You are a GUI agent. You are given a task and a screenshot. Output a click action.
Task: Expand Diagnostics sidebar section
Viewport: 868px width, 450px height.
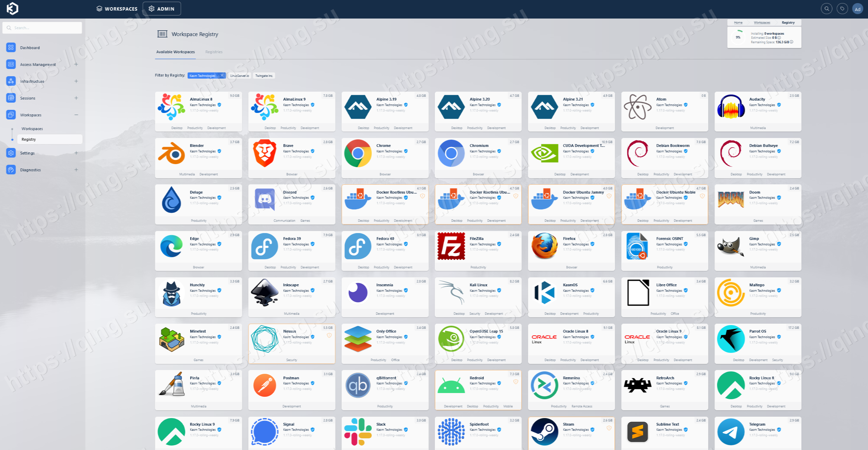point(76,170)
